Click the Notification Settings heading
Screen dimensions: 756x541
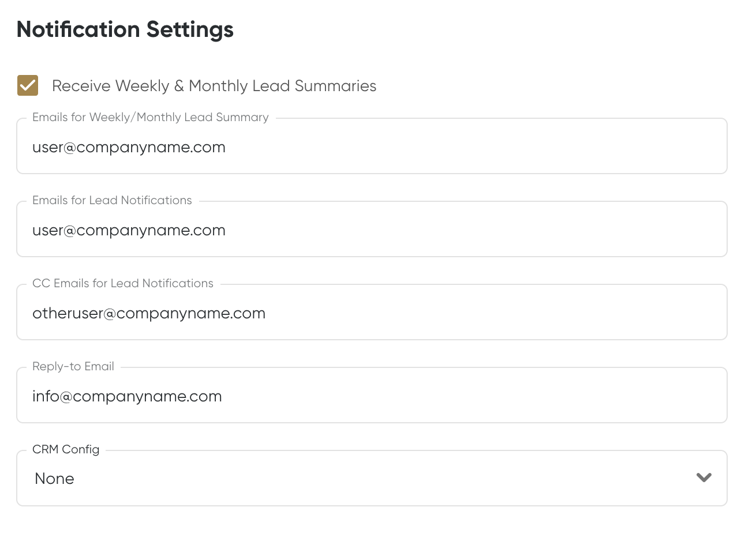pos(125,29)
